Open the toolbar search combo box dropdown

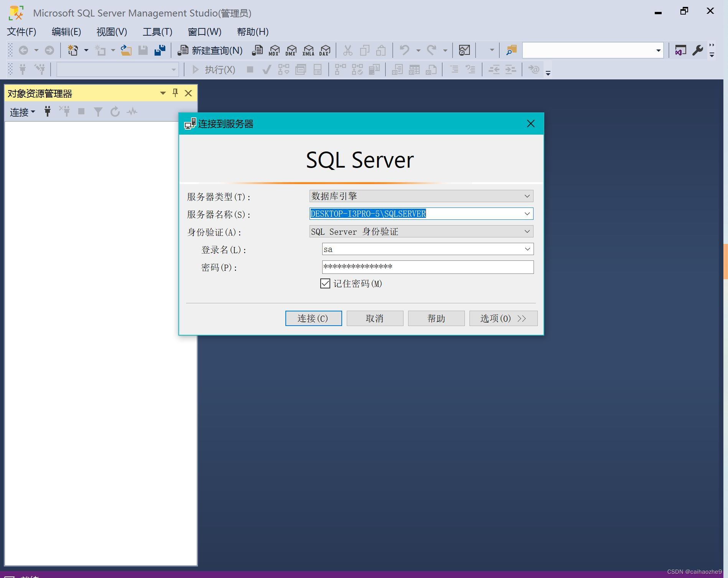(x=658, y=50)
